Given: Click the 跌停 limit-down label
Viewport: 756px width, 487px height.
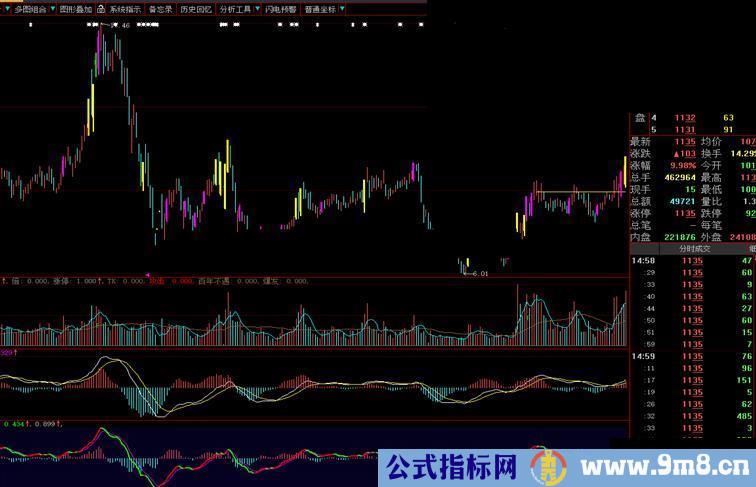Looking at the screenshot, I should click(x=711, y=214).
